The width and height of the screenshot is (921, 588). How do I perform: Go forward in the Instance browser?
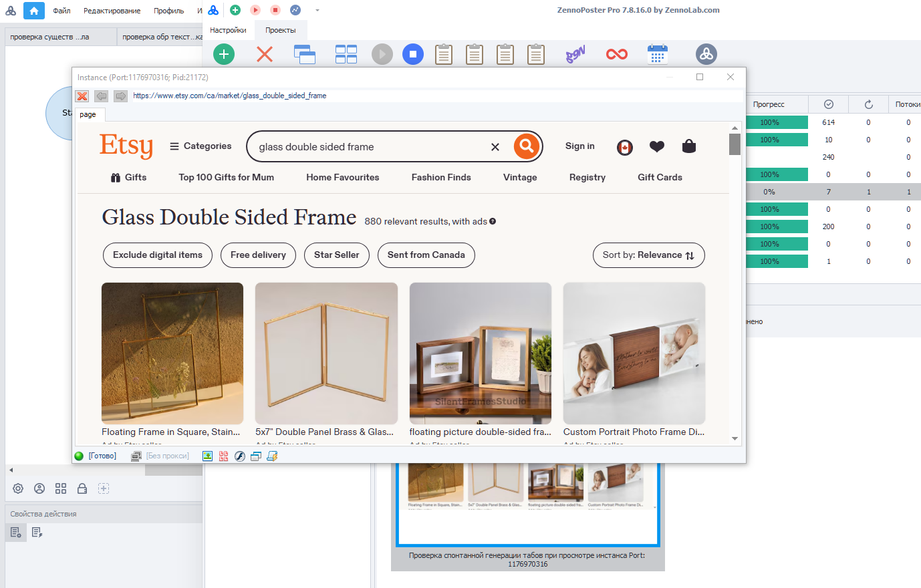(x=120, y=96)
